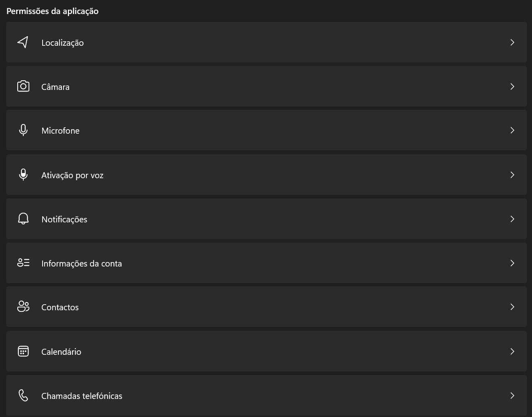
Task: Click the Ativação por voz icon
Action: pyautogui.click(x=23, y=175)
